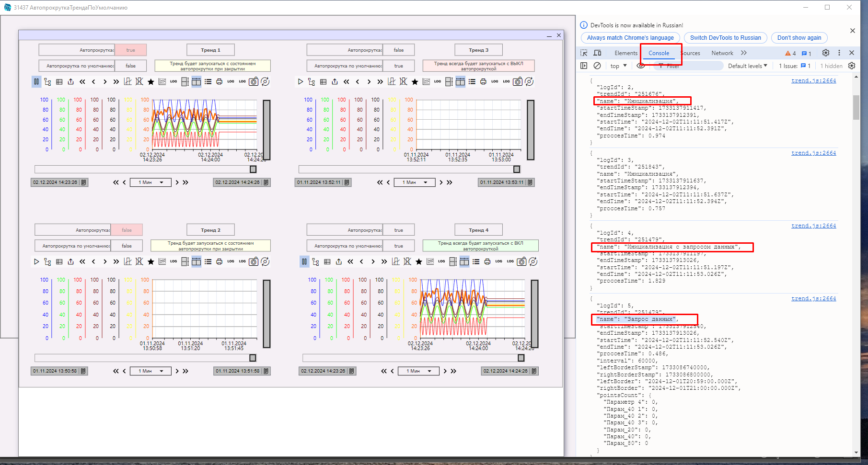Open the DevTools element inspector tool
The image size is (868, 465).
[x=584, y=53]
